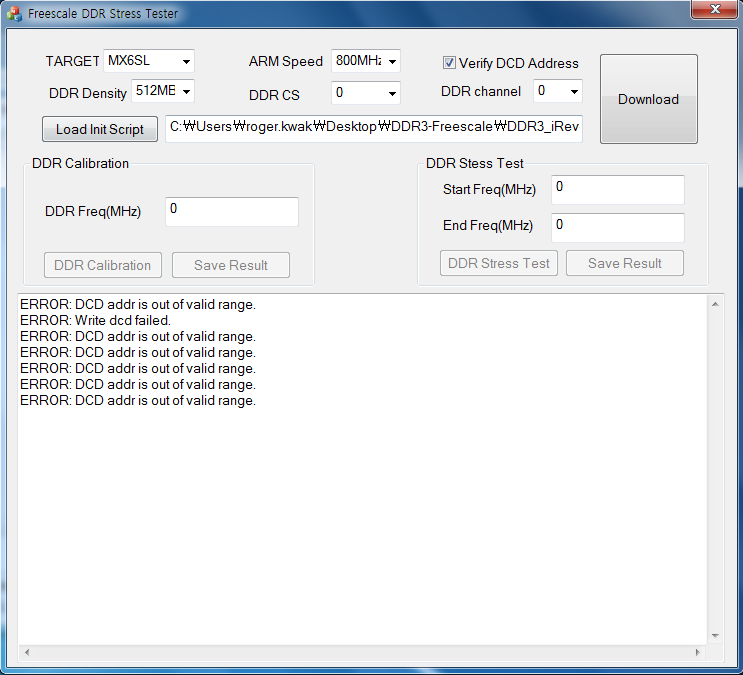Open the DDR CS dropdown
The width and height of the screenshot is (743, 675).
coord(366,92)
